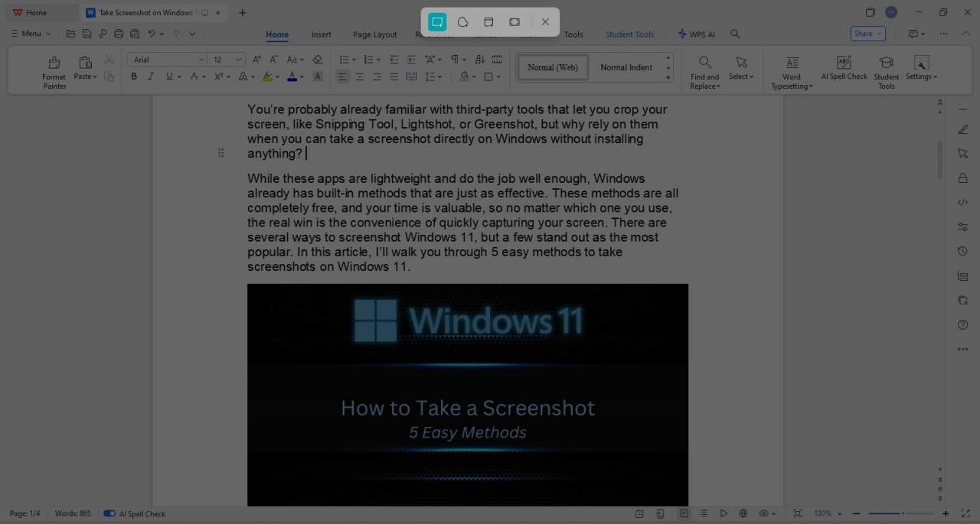Viewport: 980px width, 524px height.
Task: Open AI Spell Check from the ribbon
Action: click(844, 67)
